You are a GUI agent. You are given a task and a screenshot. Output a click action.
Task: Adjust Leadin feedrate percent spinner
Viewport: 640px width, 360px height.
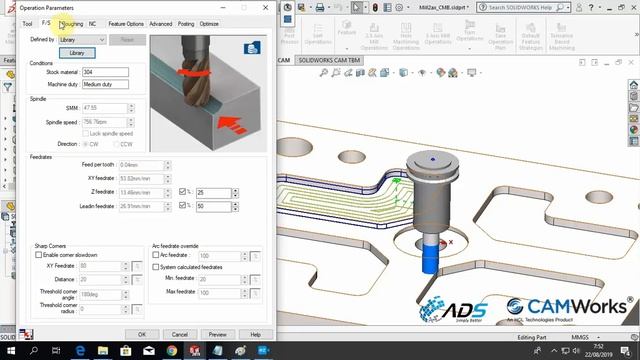point(235,207)
